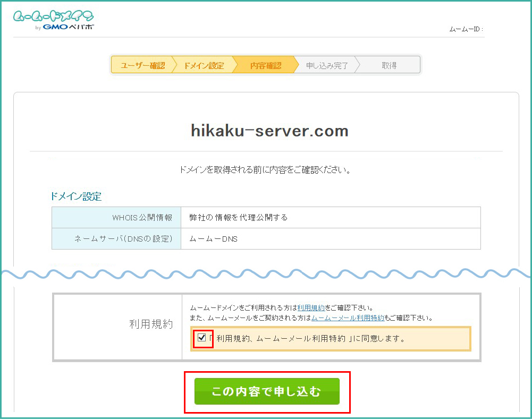This screenshot has height=420, width=532.
Task: Click the 利用規約 row label
Action: tap(151, 324)
